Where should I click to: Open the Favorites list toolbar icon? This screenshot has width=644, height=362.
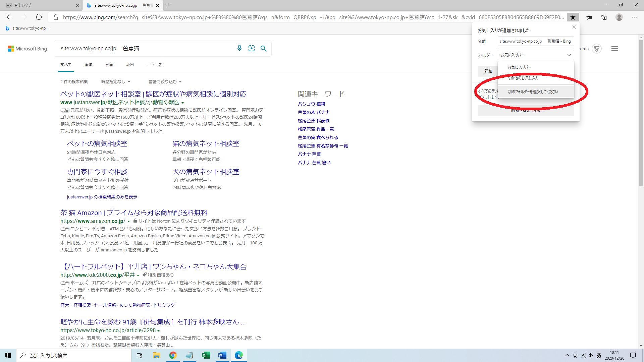pos(589,17)
